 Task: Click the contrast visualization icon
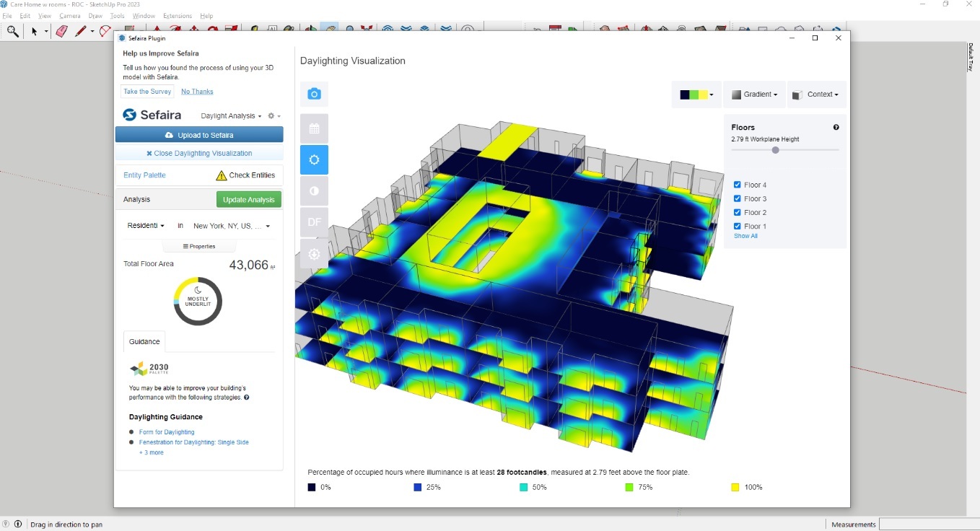(314, 190)
